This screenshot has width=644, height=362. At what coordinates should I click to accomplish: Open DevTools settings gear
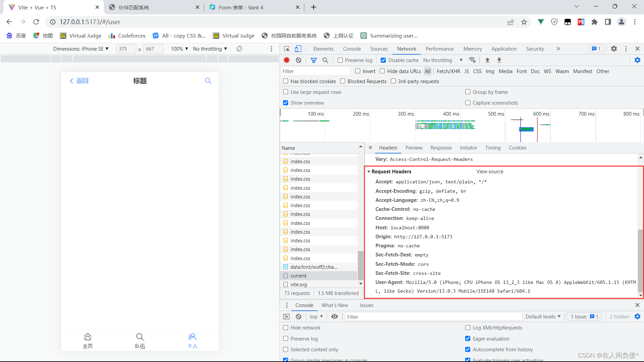(x=614, y=49)
